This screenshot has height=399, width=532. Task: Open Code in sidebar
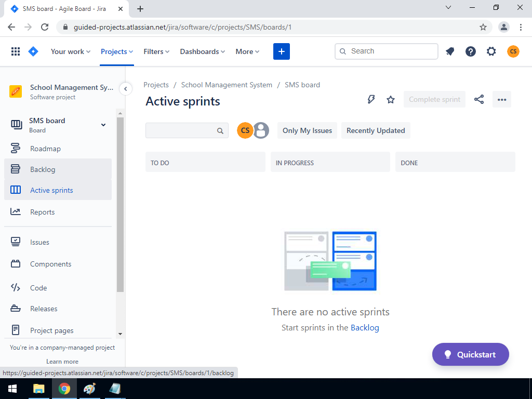click(x=58, y=288)
